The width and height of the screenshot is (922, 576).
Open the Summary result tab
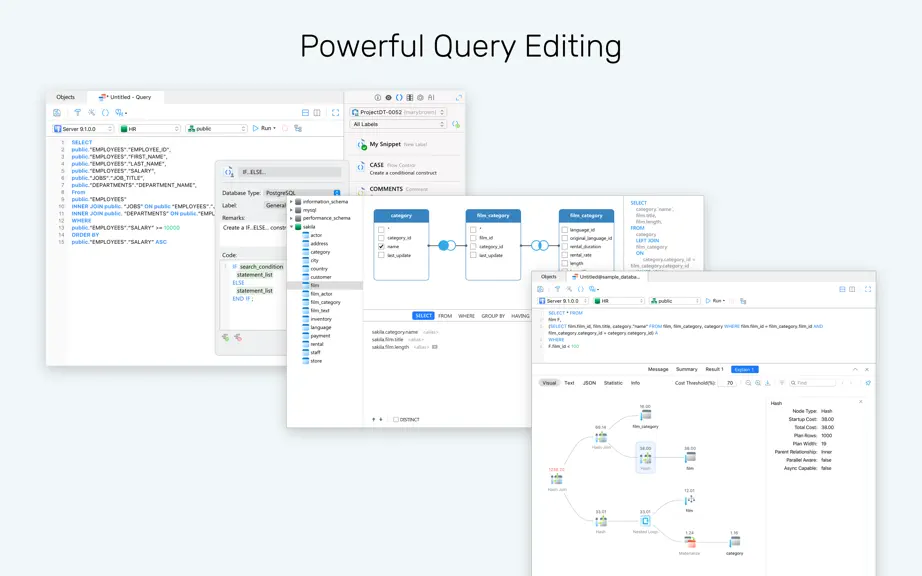[x=686, y=369]
